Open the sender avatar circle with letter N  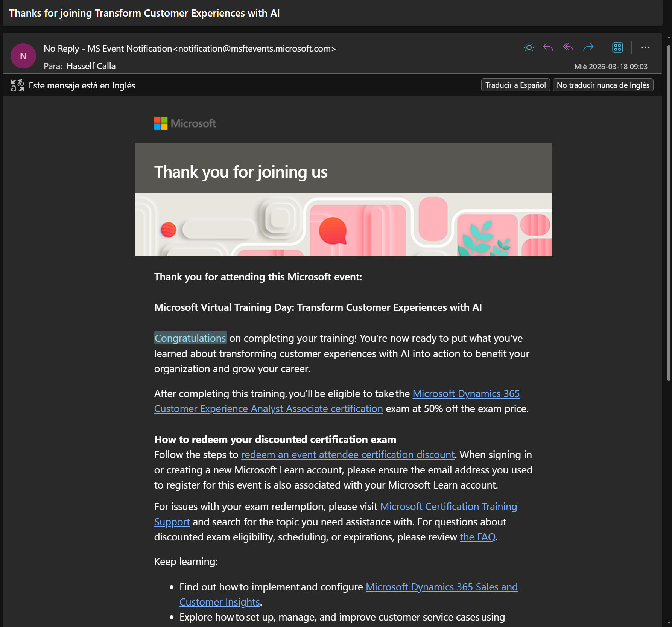coord(23,56)
